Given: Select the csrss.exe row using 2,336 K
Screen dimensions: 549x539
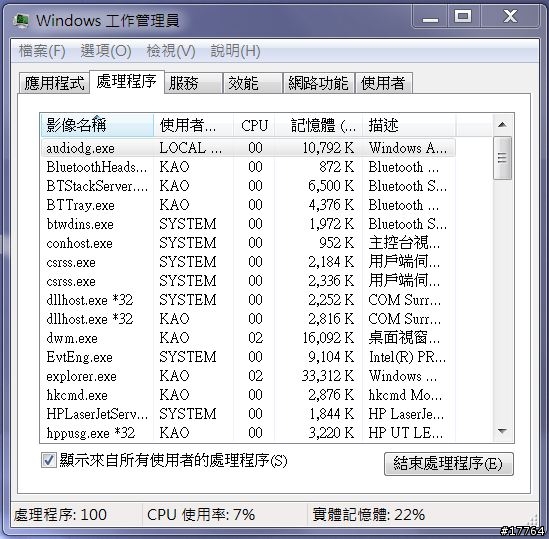Looking at the screenshot, I should (x=248, y=281).
